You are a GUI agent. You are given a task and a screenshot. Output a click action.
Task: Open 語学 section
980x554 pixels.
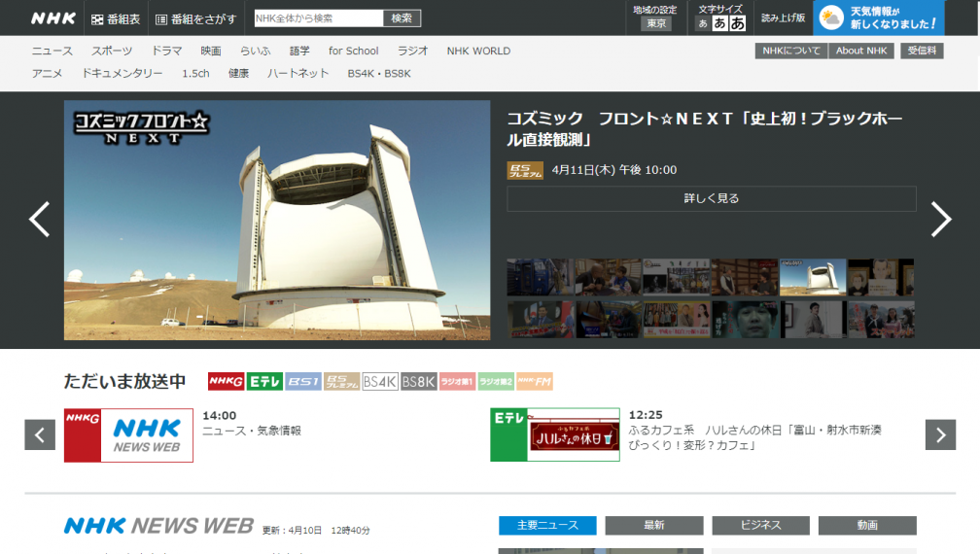coord(299,52)
